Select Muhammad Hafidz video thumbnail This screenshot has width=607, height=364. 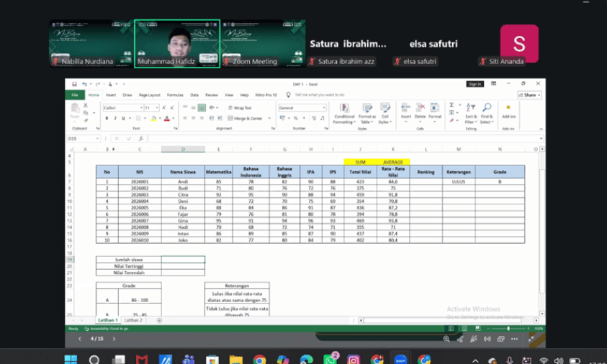(x=177, y=44)
